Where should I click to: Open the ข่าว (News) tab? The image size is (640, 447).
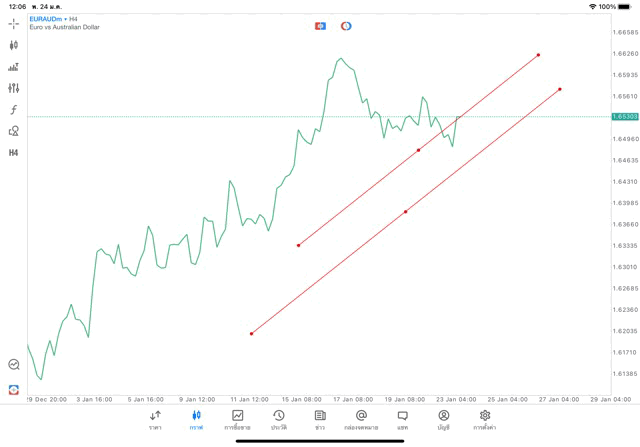tap(320, 420)
